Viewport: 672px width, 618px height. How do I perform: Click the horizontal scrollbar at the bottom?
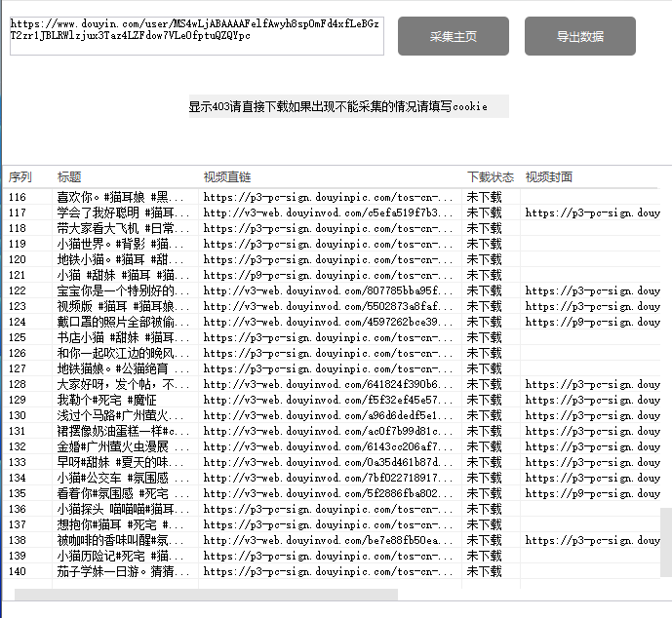pos(205,595)
